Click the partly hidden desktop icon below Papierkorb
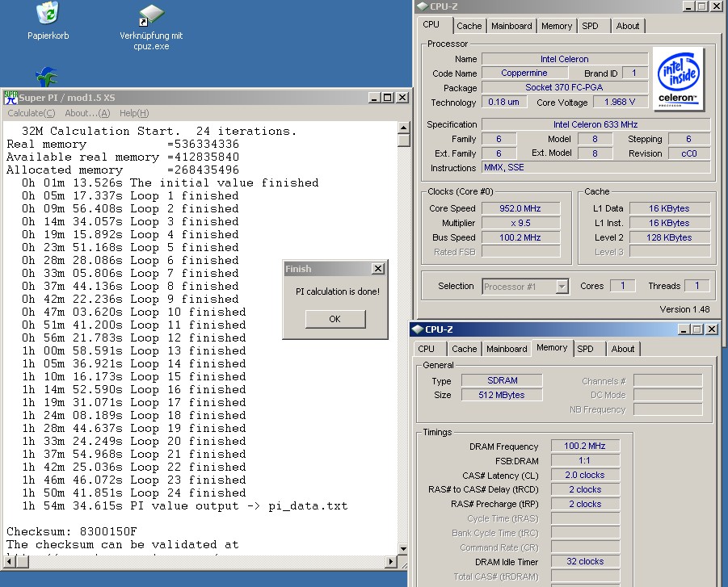Image resolution: width=728 pixels, height=587 pixels. point(47,77)
